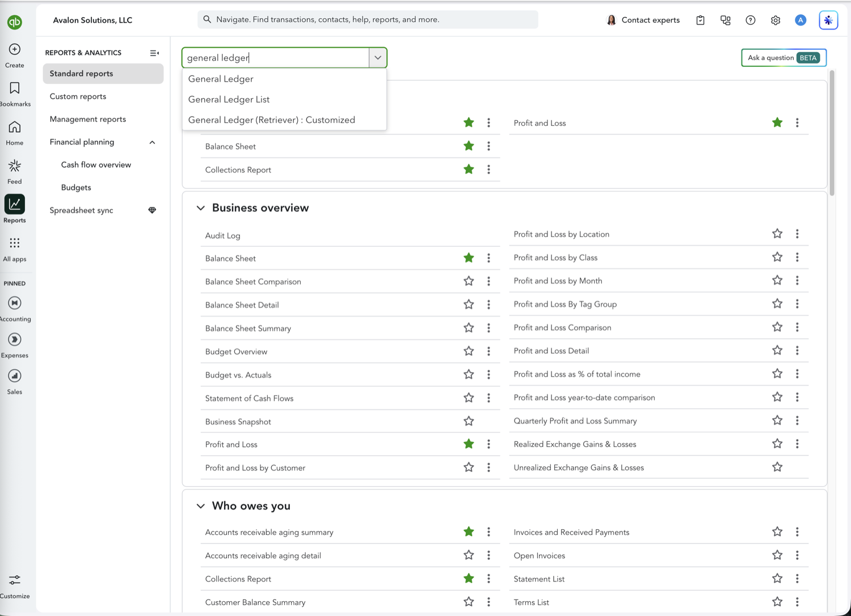Click the global Navigate search field
851x616 pixels.
[x=368, y=19]
